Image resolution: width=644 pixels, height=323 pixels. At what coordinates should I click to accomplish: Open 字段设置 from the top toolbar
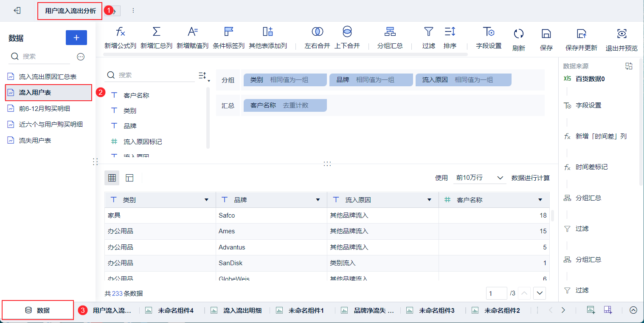489,37
